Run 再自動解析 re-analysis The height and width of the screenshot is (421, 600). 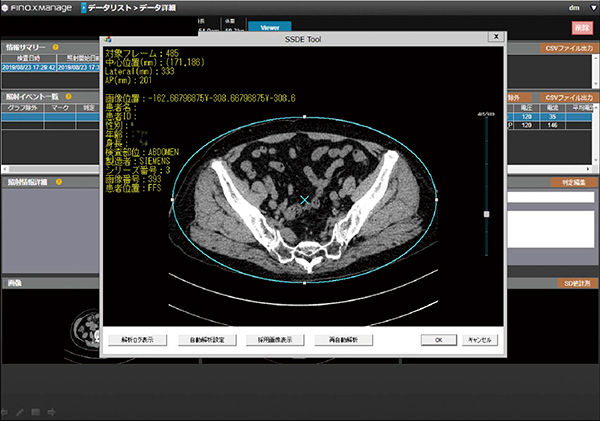[x=342, y=340]
